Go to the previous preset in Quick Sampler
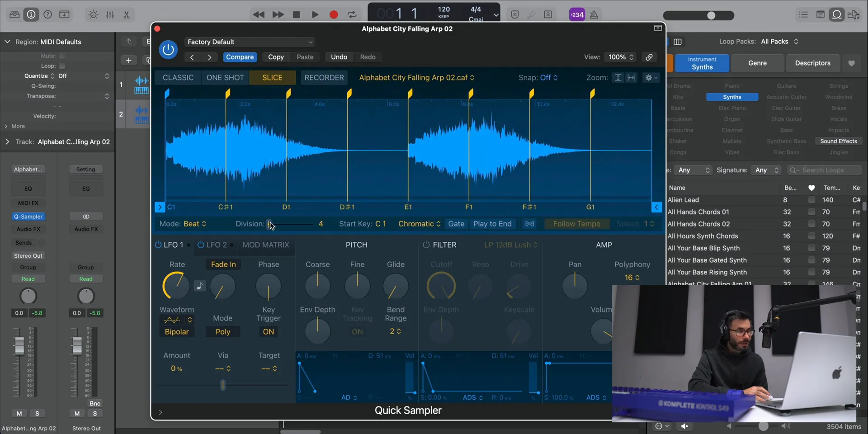 point(192,57)
